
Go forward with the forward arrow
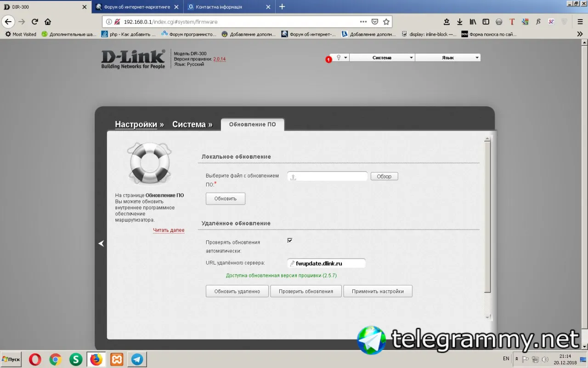tap(22, 22)
